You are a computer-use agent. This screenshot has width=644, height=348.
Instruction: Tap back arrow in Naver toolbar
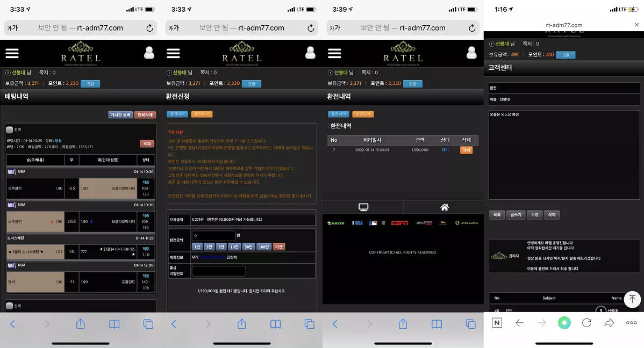pyautogui.click(x=519, y=323)
